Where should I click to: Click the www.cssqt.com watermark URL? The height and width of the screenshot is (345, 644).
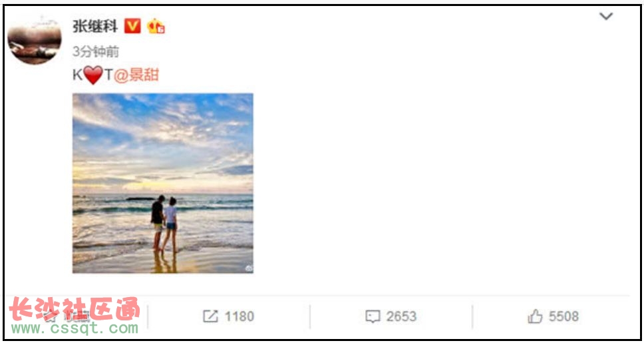pos(75,328)
